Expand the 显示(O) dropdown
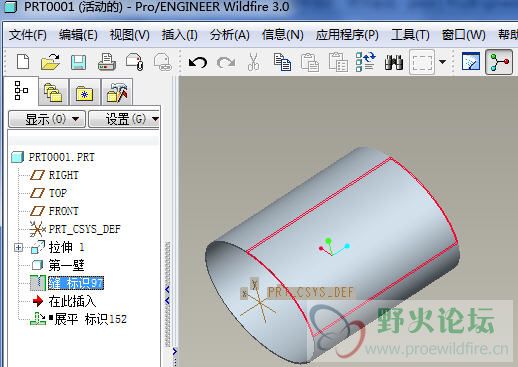Viewport: 518px width, 367px height. (47, 119)
